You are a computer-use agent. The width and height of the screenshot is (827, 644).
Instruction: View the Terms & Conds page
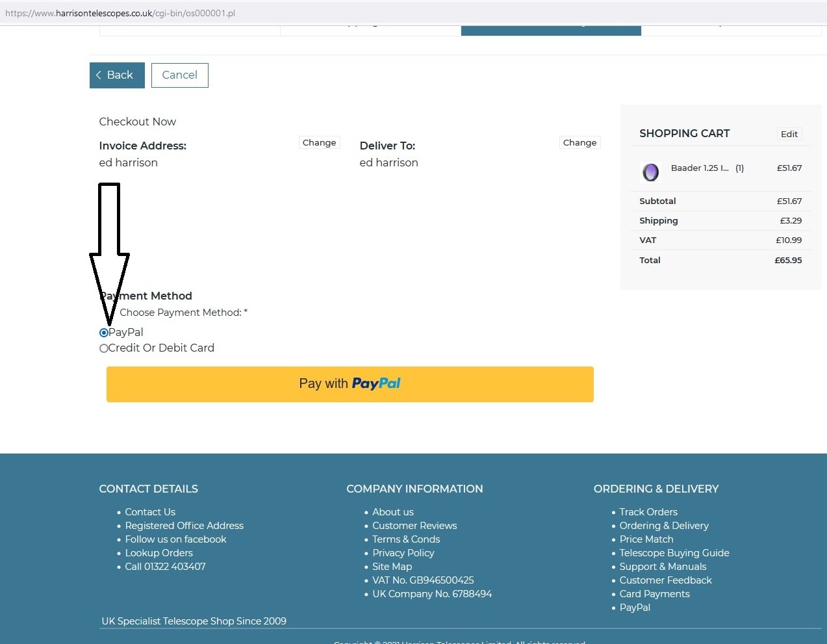406,539
